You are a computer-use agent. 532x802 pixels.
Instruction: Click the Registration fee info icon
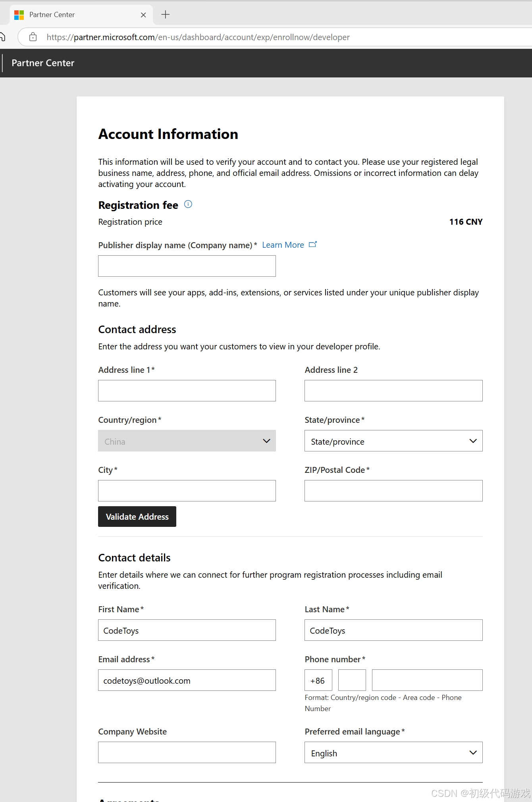188,204
